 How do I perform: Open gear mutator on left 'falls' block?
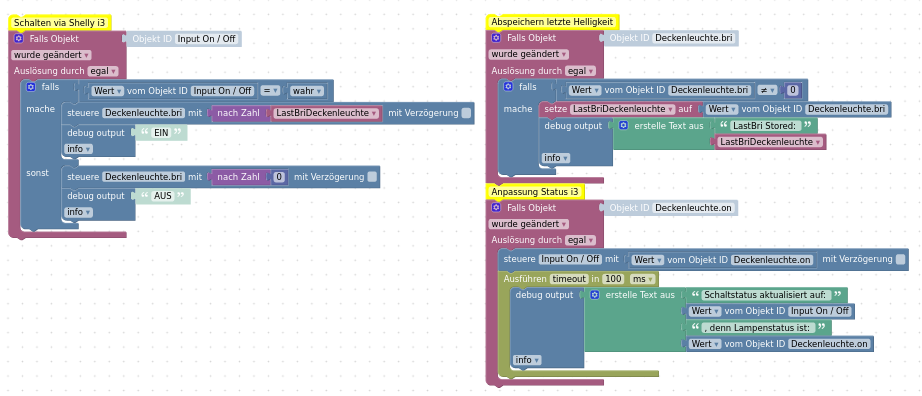click(x=31, y=87)
